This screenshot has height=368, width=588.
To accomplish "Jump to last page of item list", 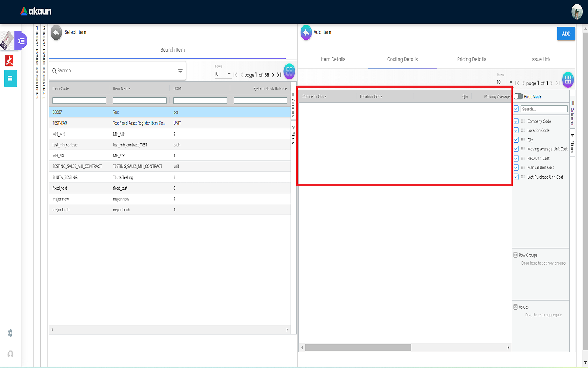I will (x=279, y=75).
